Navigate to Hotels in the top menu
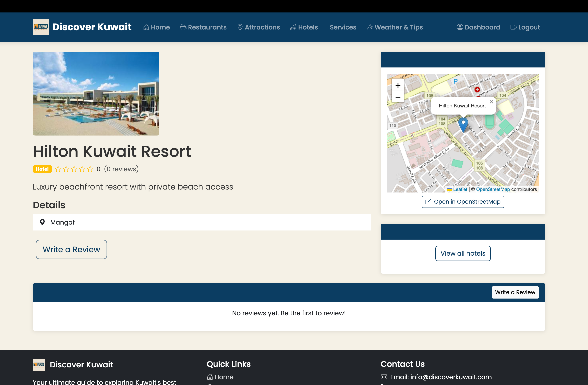This screenshot has width=588, height=385. tap(304, 27)
